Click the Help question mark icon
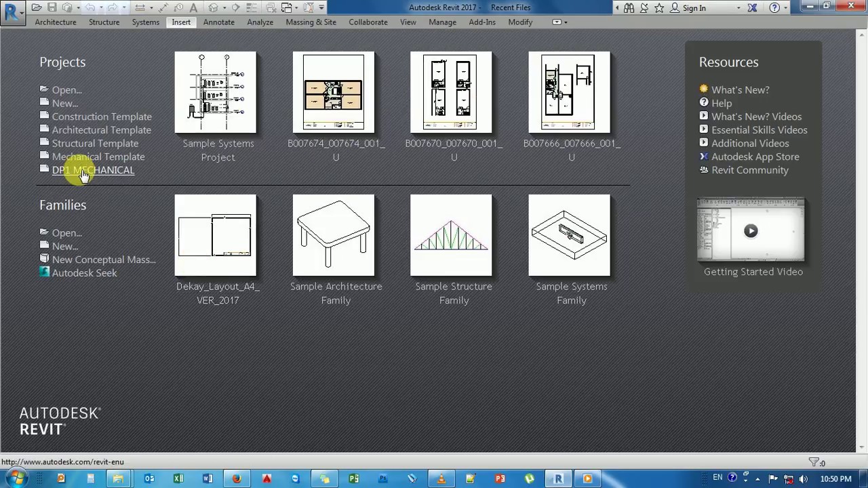 774,8
